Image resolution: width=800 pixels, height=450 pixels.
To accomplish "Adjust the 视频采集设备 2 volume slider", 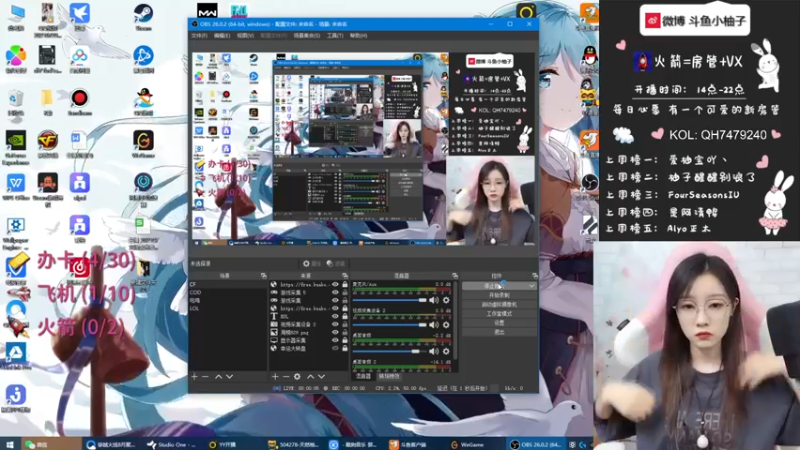I will pyautogui.click(x=390, y=325).
